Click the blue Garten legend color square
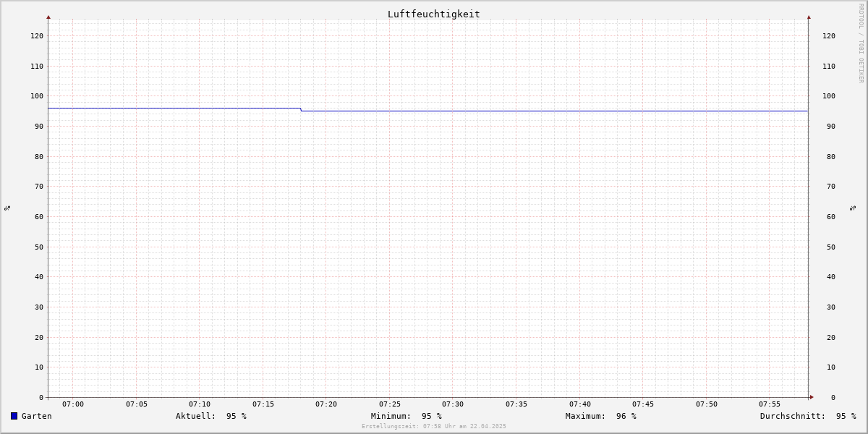 click(14, 416)
